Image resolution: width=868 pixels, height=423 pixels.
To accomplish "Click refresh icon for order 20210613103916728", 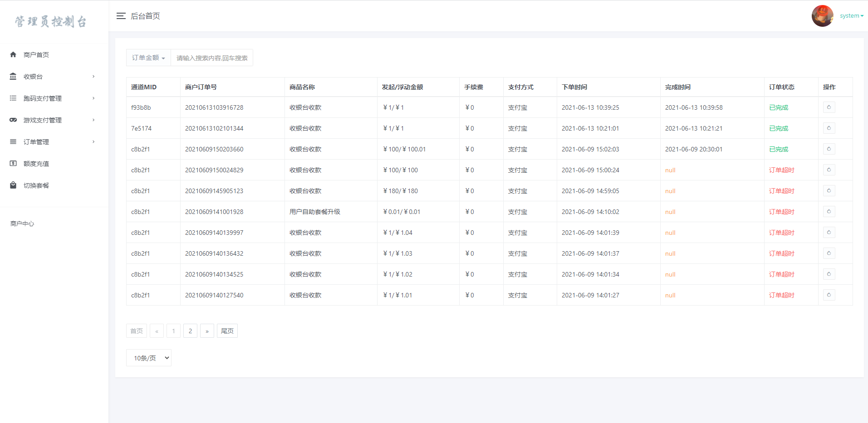I will click(x=829, y=107).
